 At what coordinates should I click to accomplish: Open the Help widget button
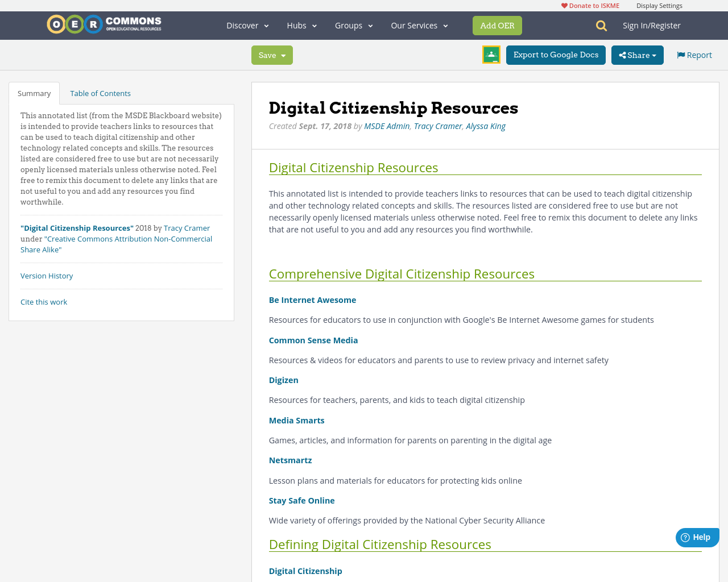pyautogui.click(x=697, y=537)
